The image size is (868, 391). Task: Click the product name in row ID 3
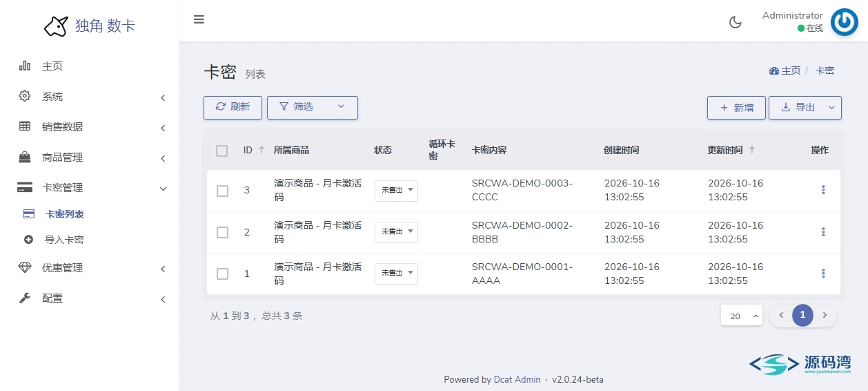click(317, 190)
